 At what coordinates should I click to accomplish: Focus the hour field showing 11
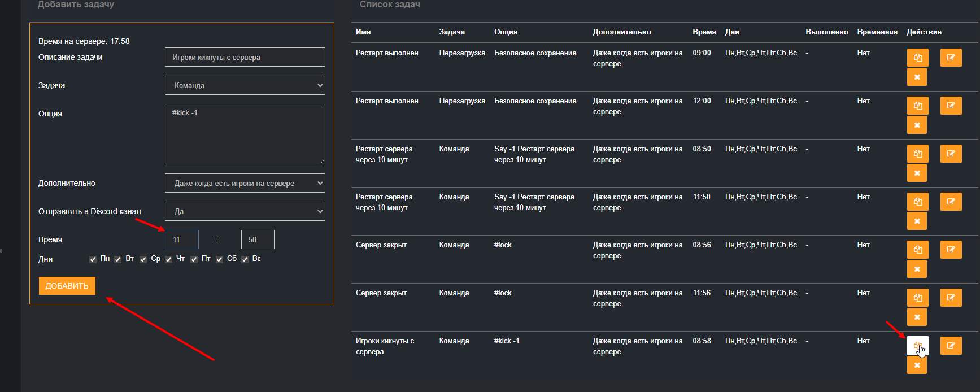click(181, 239)
